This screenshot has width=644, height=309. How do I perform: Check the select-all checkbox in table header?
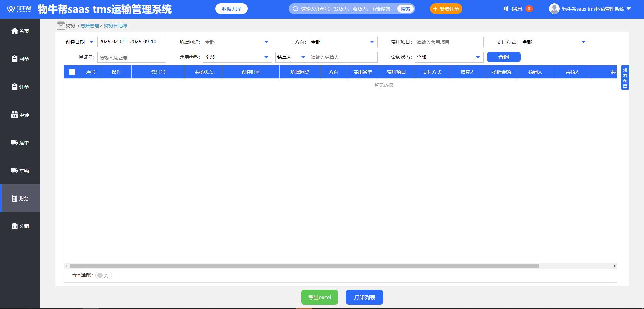(x=72, y=72)
